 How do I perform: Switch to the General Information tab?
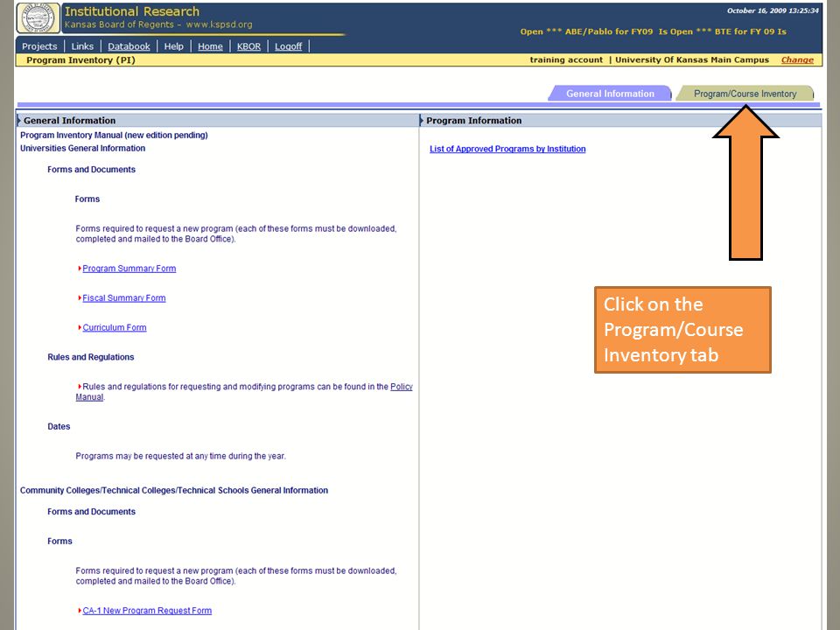[610, 94]
